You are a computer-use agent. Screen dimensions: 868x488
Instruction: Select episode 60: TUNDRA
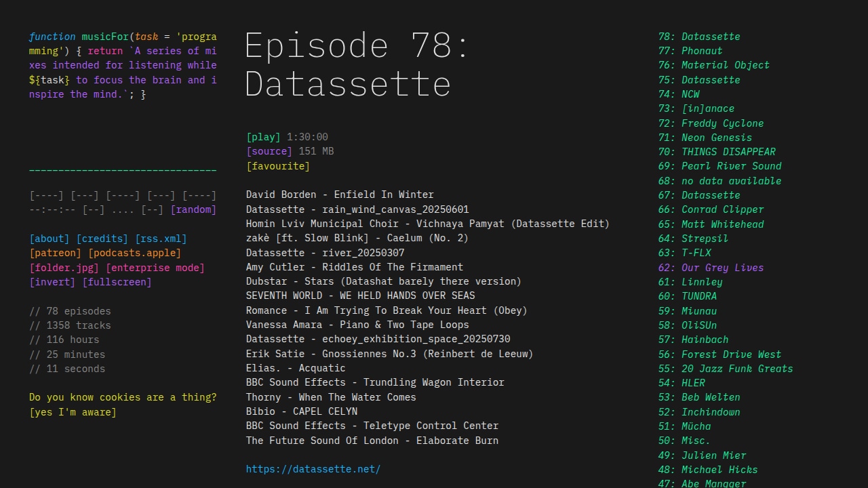coord(687,296)
